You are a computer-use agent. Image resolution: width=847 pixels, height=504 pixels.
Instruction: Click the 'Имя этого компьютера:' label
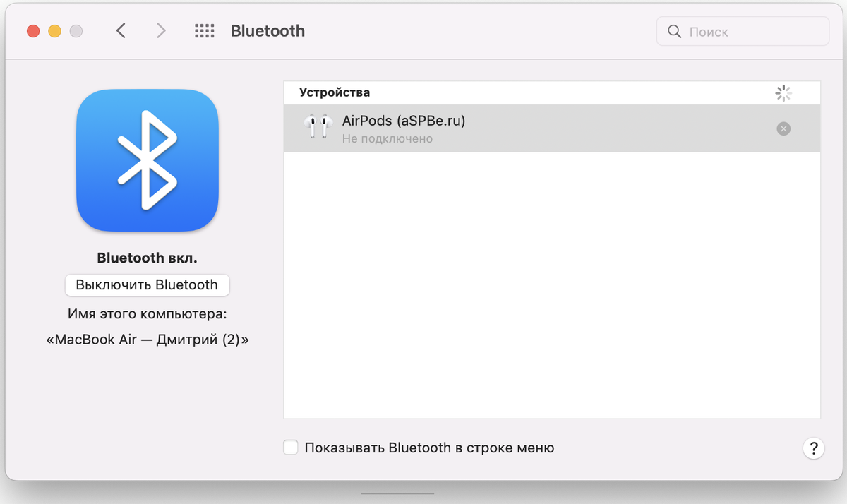tap(147, 313)
